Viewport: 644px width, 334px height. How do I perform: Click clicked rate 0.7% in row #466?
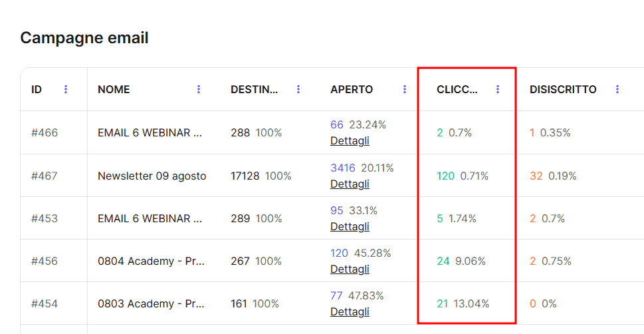click(460, 133)
